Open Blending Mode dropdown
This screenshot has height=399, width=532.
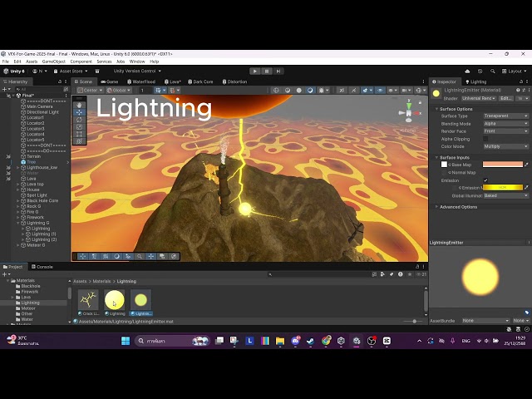(x=506, y=124)
